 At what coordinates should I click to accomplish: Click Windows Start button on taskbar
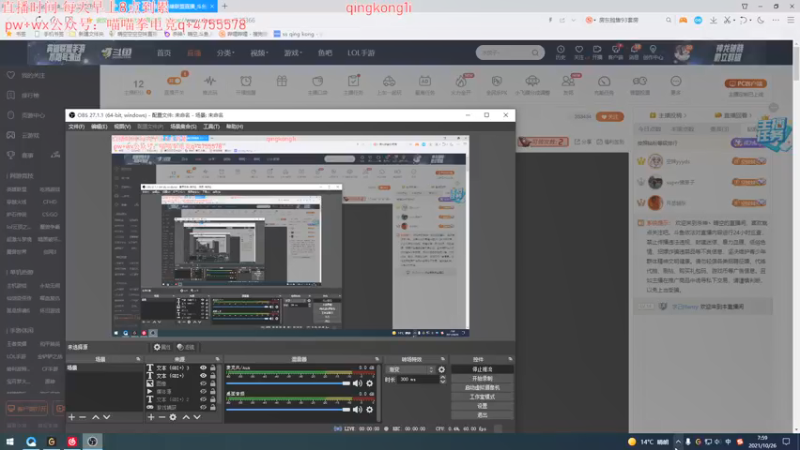pyautogui.click(x=10, y=441)
